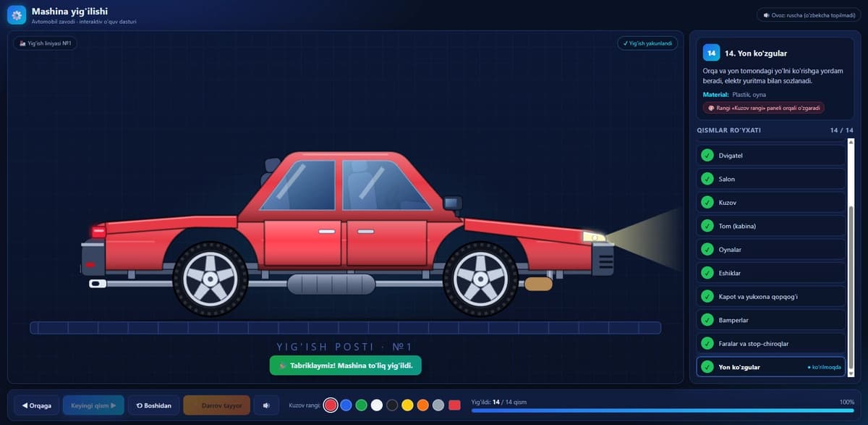Select the Eshiklar part in list
The width and height of the screenshot is (868, 425).
click(x=770, y=273)
